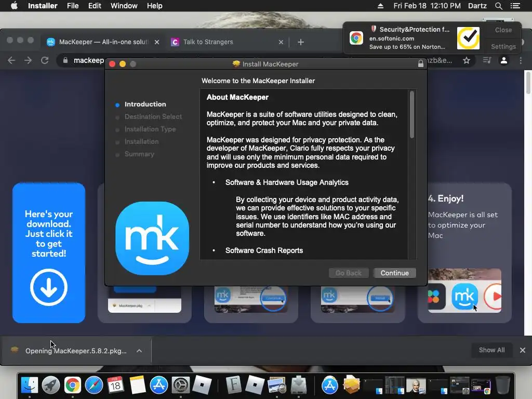532x399 pixels.
Task: Reload the MacKeeper page
Action: 45,60
